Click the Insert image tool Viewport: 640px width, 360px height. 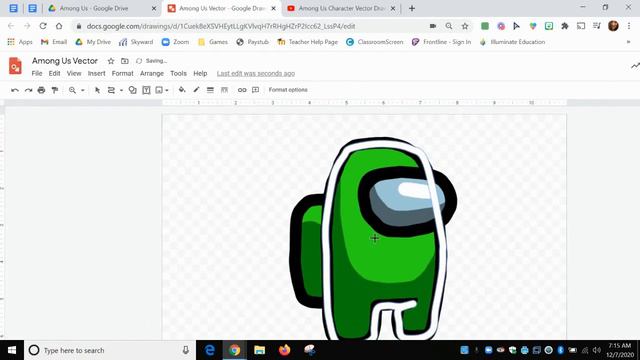(159, 90)
